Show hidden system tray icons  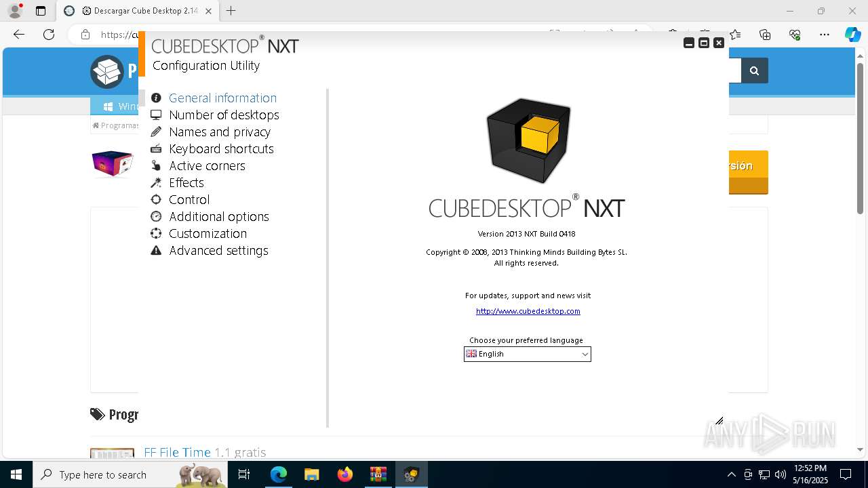(x=732, y=474)
